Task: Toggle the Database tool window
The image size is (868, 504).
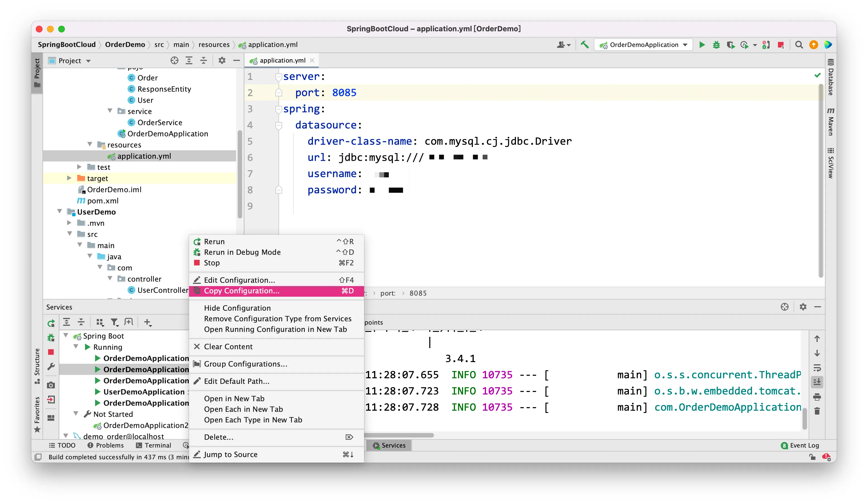Action: tap(831, 77)
